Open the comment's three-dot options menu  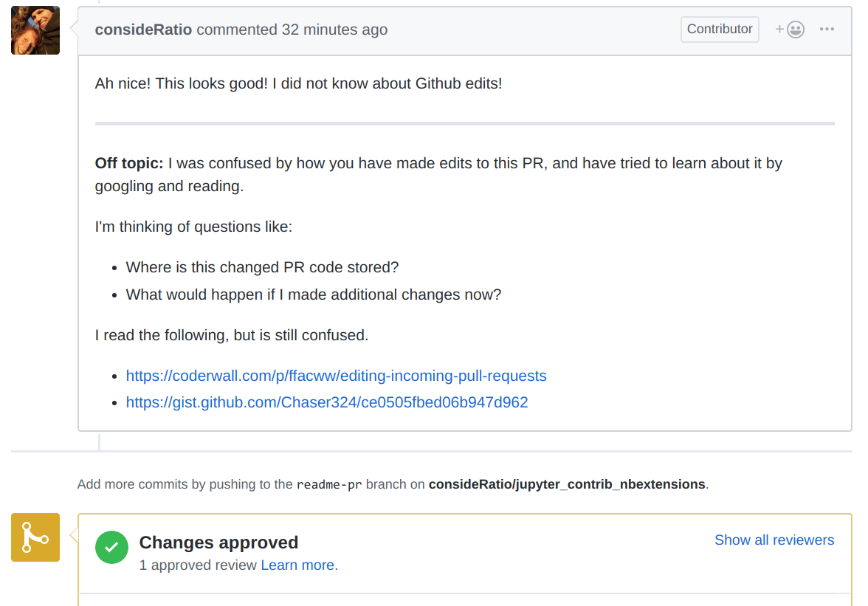[827, 30]
